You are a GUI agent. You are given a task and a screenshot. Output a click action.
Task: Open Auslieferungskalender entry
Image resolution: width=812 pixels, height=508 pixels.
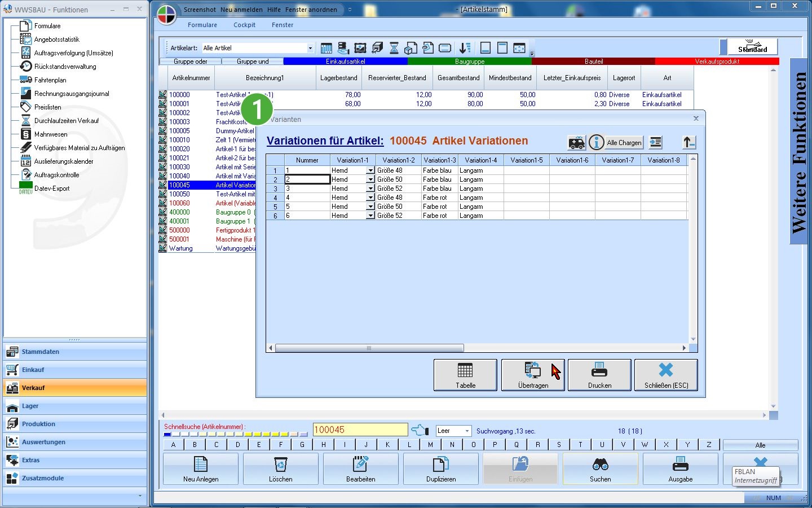(64, 161)
